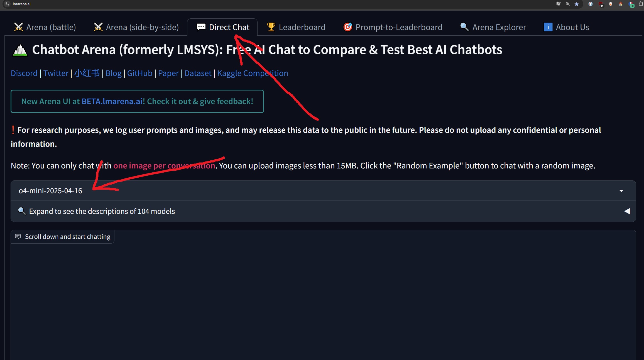Open the 小红书 link

point(87,73)
